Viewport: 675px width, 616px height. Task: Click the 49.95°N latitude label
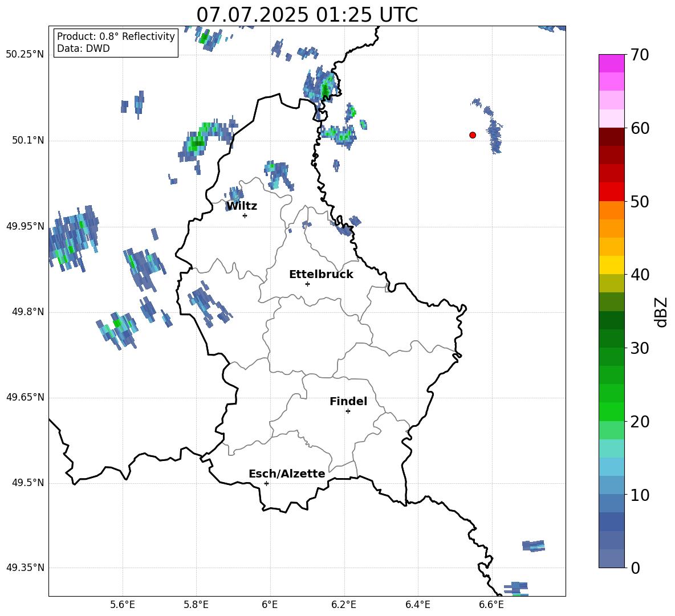(25, 226)
